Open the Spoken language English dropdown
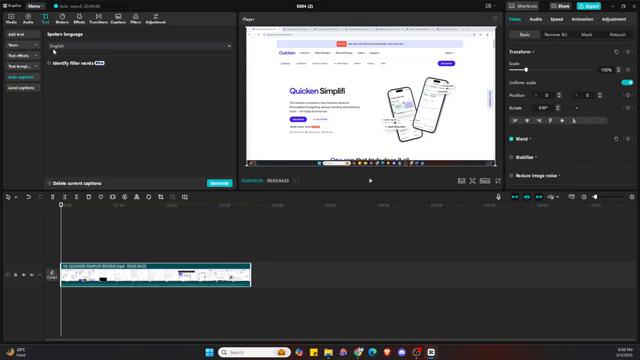This screenshot has width=640, height=360. click(140, 46)
